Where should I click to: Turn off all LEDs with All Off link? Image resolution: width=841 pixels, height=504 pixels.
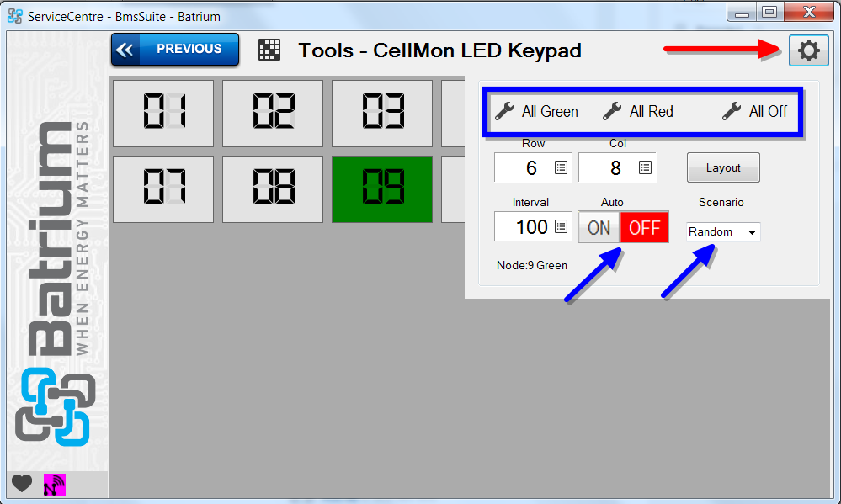point(768,112)
